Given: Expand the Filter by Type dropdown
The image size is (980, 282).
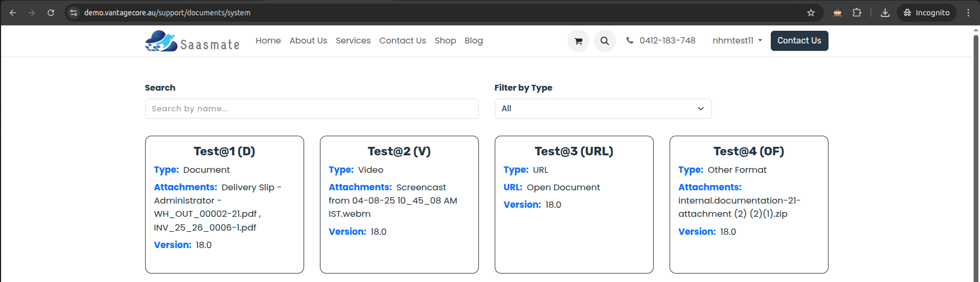Looking at the screenshot, I should [602, 109].
